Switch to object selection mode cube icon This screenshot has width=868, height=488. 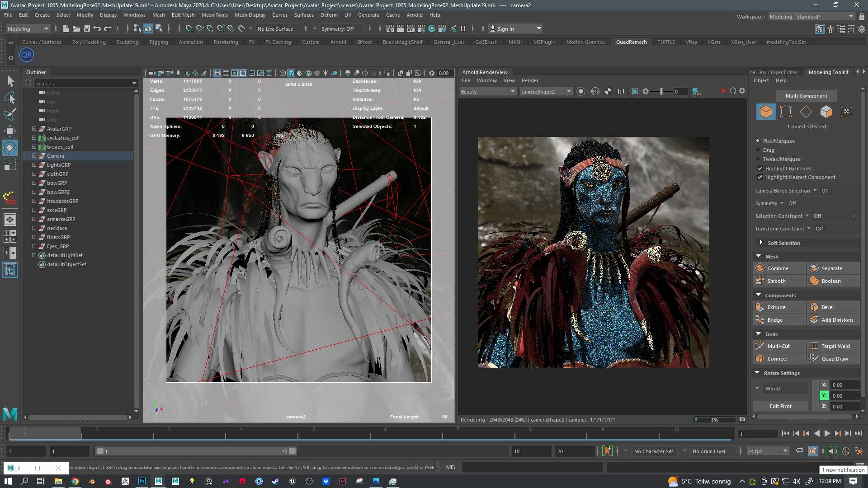point(766,112)
